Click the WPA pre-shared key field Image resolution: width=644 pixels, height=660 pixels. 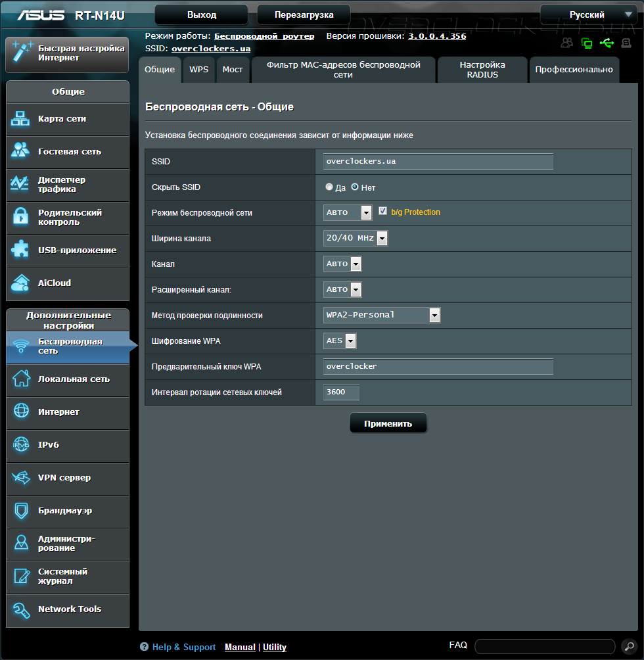tap(438, 366)
